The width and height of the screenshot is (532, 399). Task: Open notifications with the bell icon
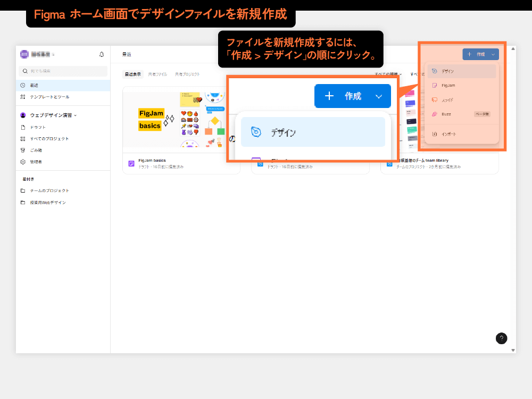102,54
